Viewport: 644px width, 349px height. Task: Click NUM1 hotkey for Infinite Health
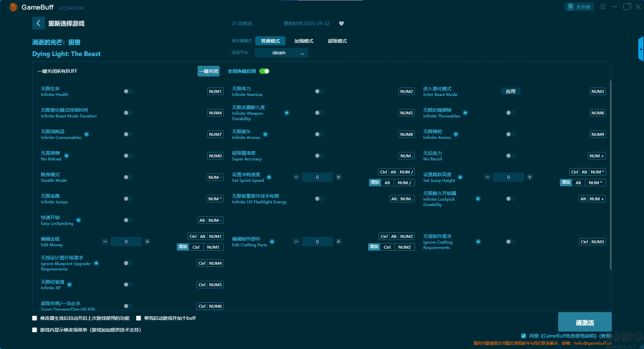pos(215,91)
